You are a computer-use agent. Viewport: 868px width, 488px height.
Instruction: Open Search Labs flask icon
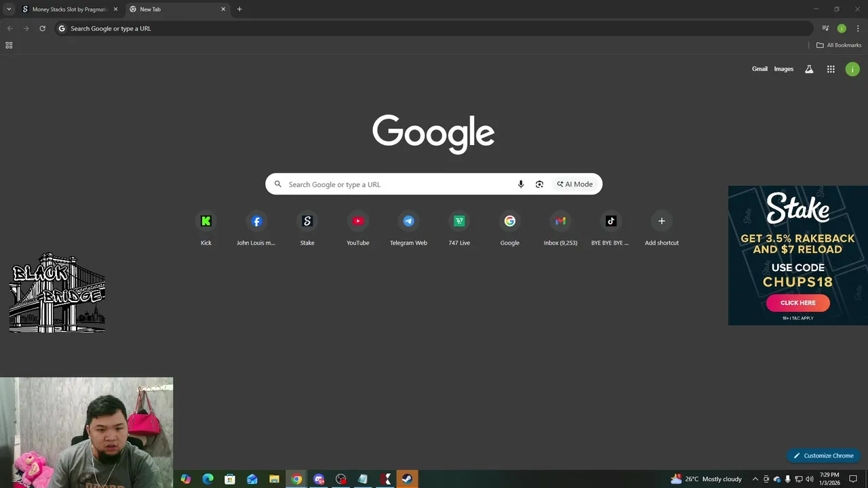pos(809,69)
